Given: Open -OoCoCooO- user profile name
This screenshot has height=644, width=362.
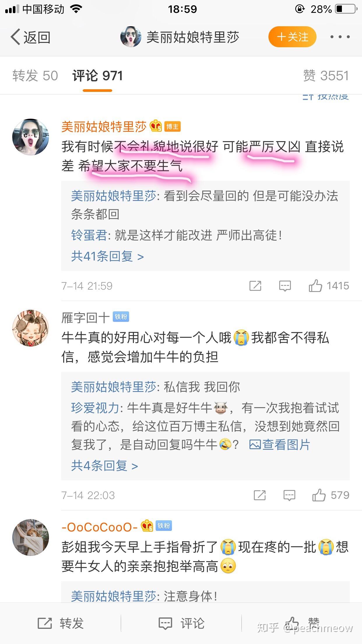Looking at the screenshot, I should [x=99, y=527].
